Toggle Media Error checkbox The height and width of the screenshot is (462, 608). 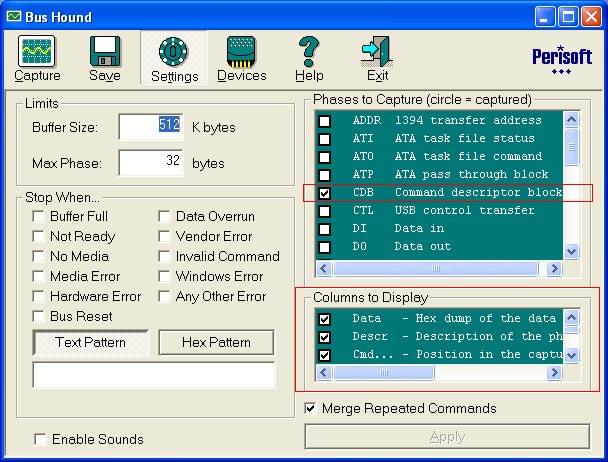(38, 277)
